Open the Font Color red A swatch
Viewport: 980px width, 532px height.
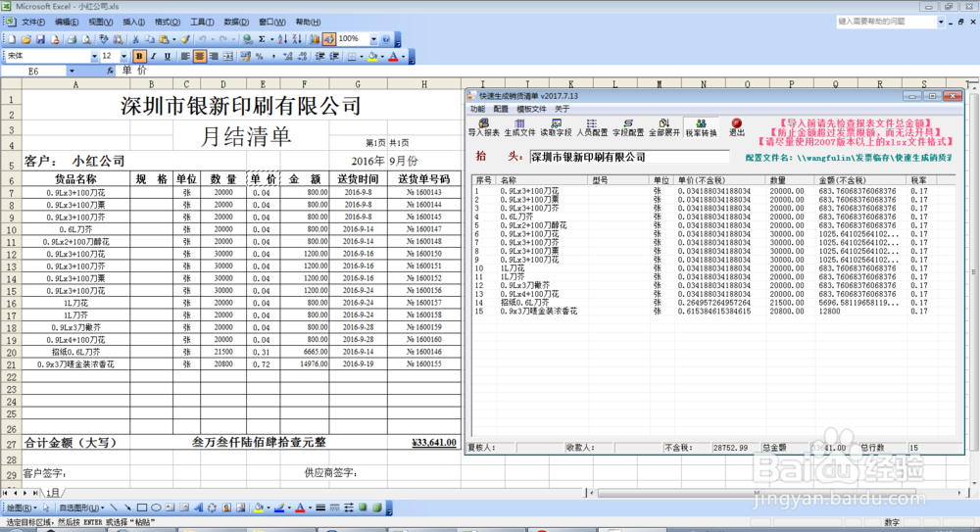click(393, 56)
